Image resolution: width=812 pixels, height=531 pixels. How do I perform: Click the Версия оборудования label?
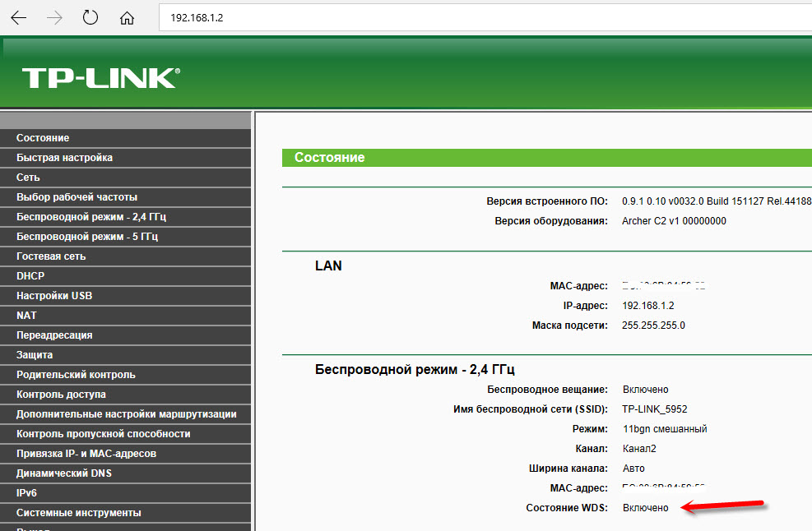(x=551, y=221)
